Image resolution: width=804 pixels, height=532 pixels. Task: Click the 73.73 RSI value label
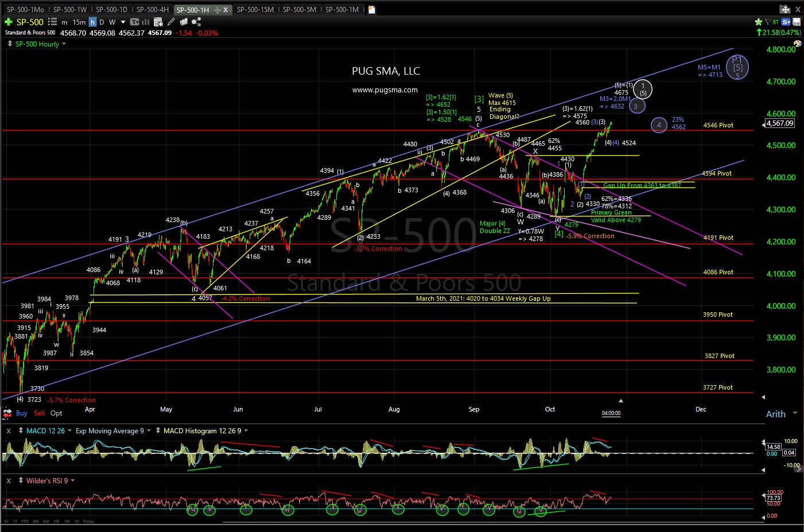coord(774,498)
